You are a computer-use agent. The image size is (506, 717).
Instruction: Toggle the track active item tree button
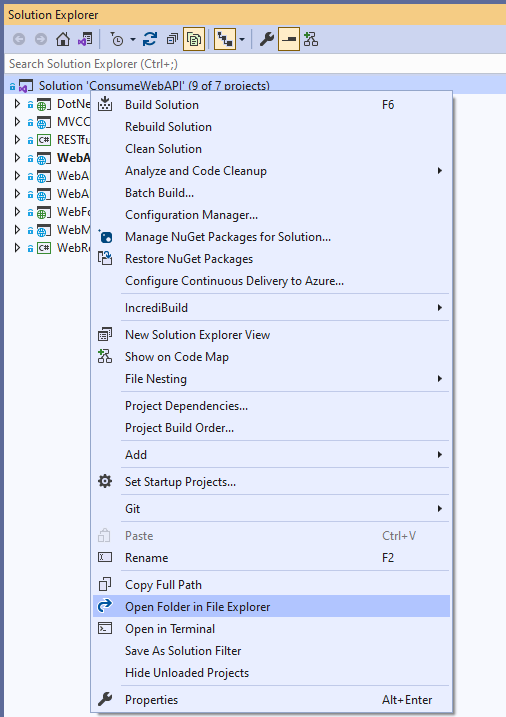(x=225, y=39)
